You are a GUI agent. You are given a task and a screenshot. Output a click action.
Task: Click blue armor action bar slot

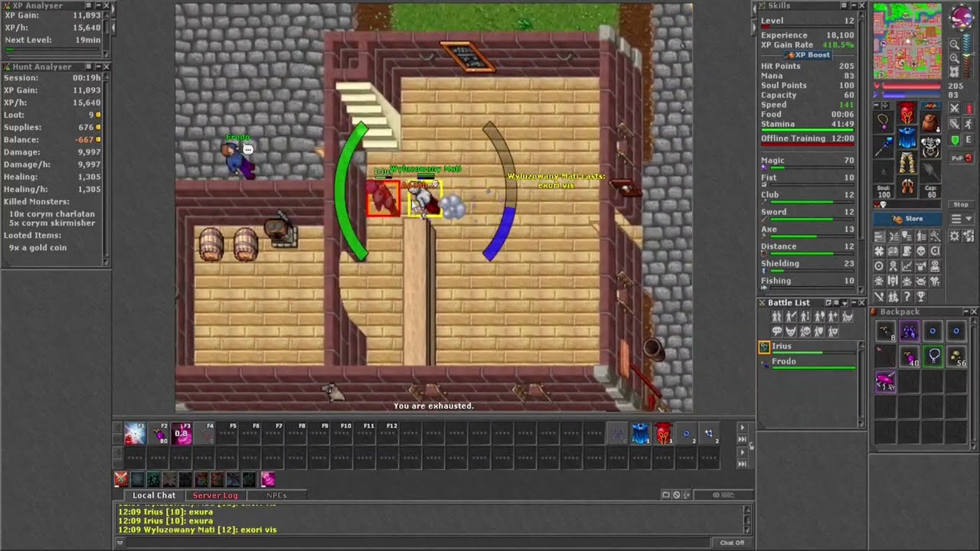[x=640, y=434]
